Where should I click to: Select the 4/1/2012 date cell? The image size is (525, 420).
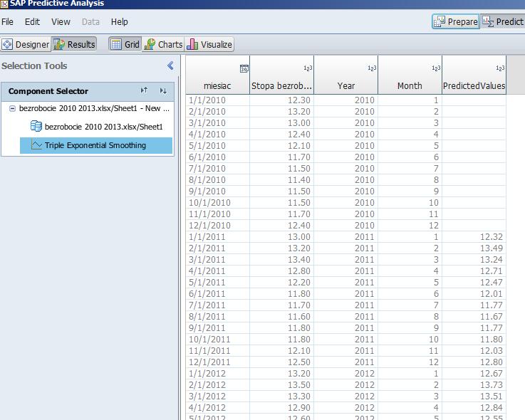coord(218,407)
